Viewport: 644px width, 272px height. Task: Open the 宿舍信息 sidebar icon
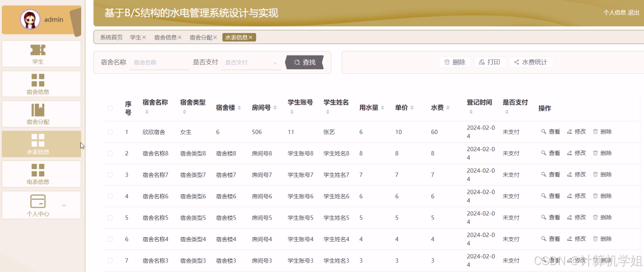coord(38,80)
